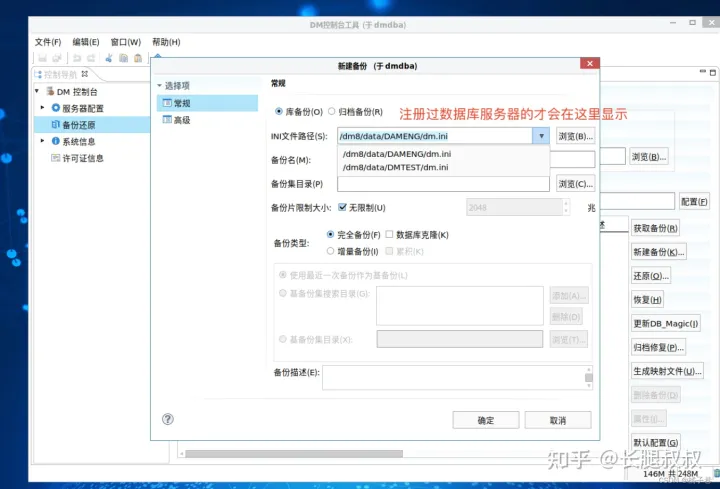Click the 常规 page icon in dialog
Viewport: 720px width, 489px height.
167,103
